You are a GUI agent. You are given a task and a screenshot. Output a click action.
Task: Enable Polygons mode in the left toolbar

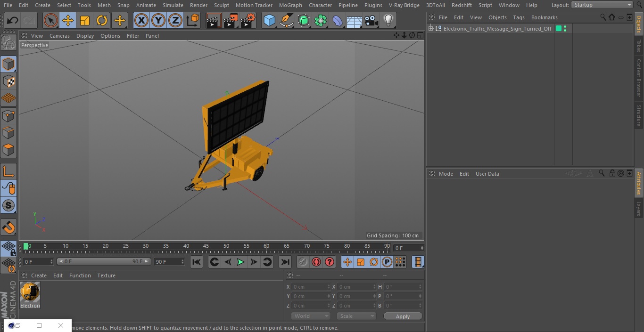(x=8, y=150)
